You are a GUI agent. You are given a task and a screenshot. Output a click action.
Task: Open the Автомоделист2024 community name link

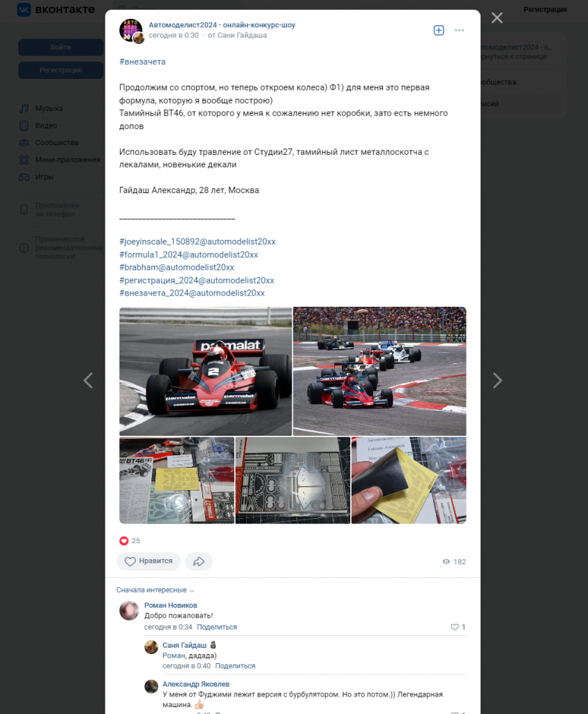(222, 25)
